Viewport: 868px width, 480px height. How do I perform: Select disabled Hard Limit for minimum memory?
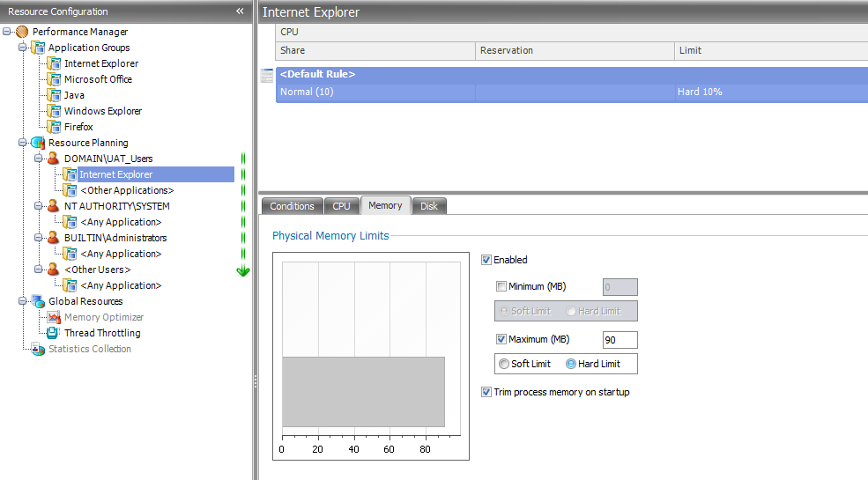(x=571, y=311)
